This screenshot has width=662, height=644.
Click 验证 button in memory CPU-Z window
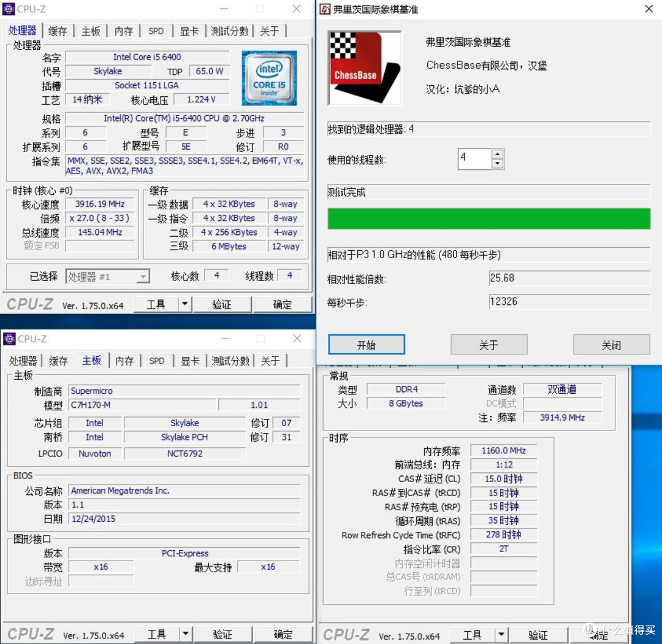[x=538, y=635]
